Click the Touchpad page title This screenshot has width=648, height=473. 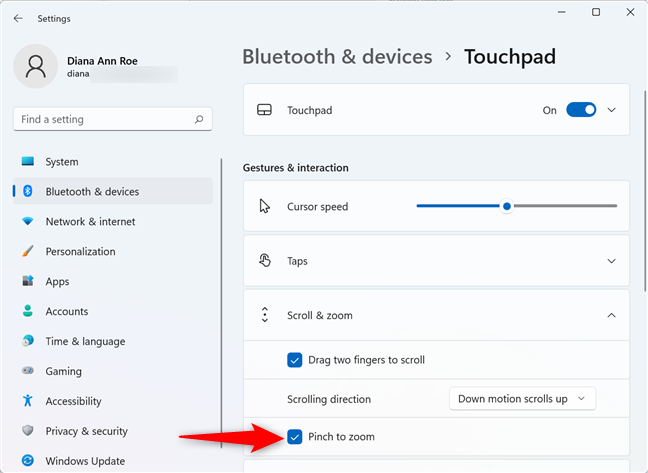[510, 57]
